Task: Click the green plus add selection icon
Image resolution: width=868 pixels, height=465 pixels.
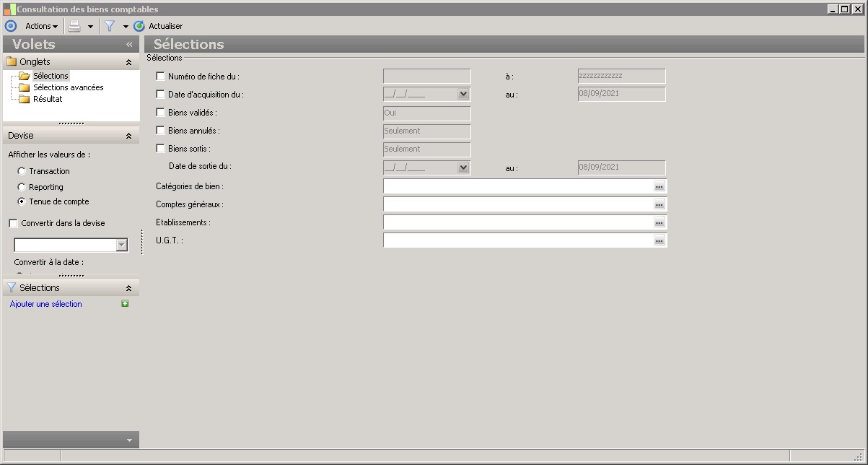Action: point(125,304)
